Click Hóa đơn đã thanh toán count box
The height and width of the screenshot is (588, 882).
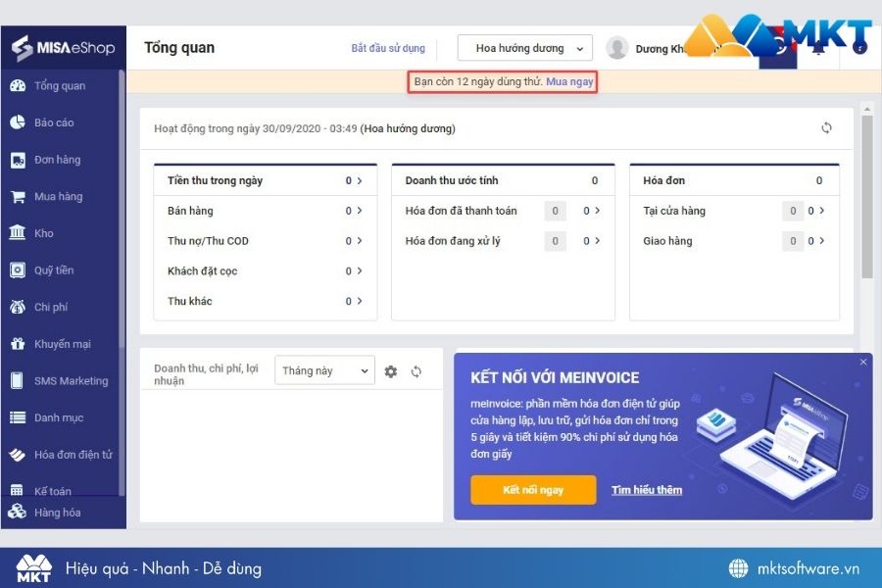pyautogui.click(x=556, y=211)
